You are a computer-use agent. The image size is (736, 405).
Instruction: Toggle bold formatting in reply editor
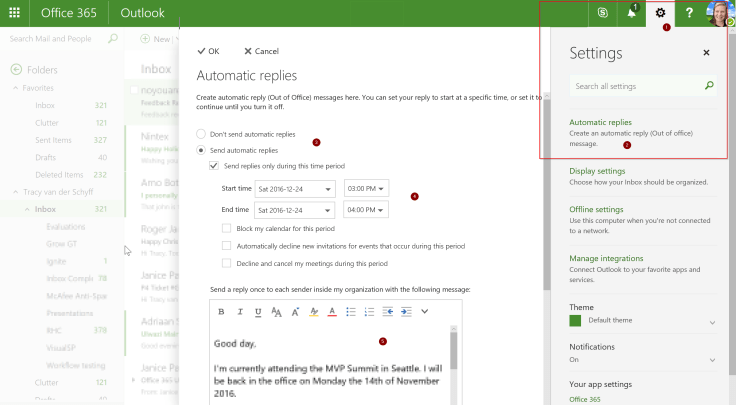[221, 312]
